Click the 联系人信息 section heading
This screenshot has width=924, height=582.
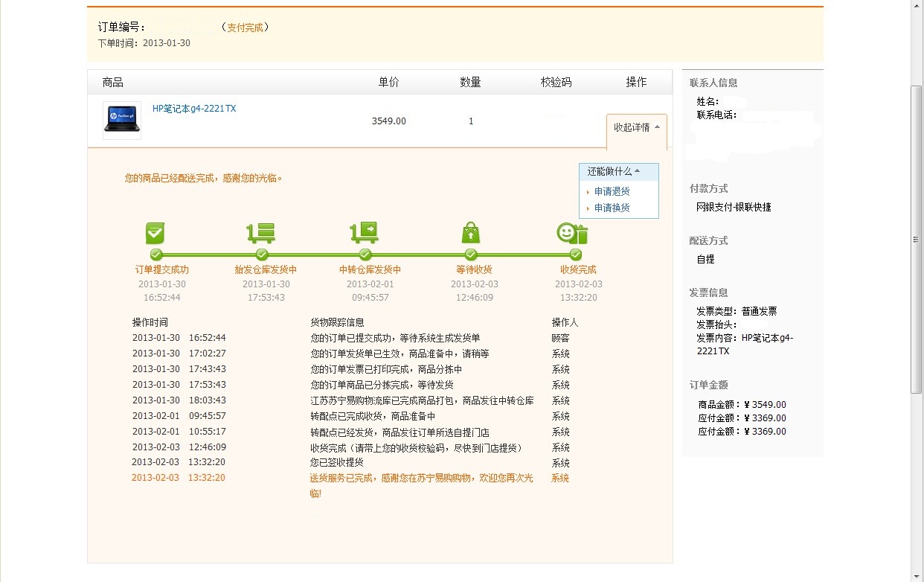pyautogui.click(x=713, y=83)
